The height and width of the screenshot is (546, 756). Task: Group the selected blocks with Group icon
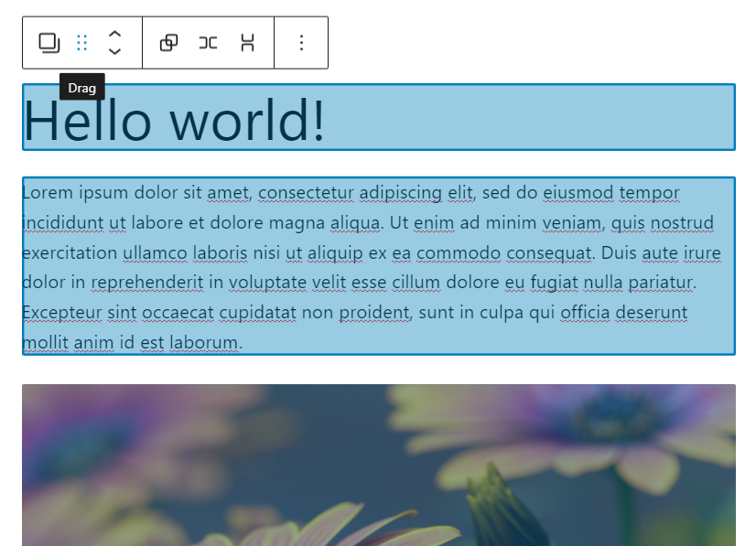[168, 43]
